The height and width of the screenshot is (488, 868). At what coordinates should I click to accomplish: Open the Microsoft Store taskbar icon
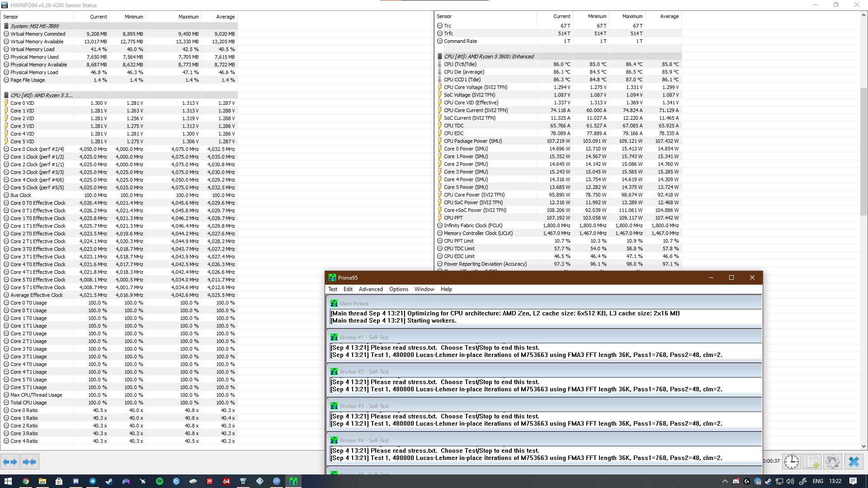point(59,481)
